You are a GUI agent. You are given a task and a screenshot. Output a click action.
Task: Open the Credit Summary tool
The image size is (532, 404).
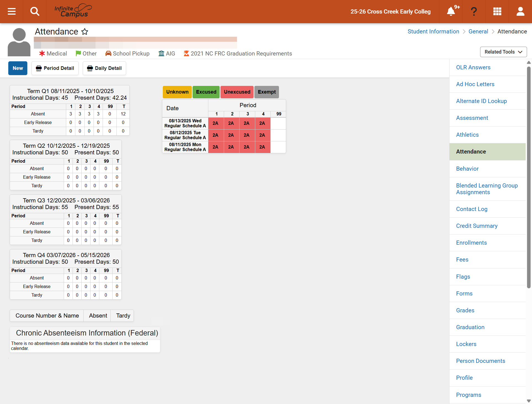[x=477, y=226]
